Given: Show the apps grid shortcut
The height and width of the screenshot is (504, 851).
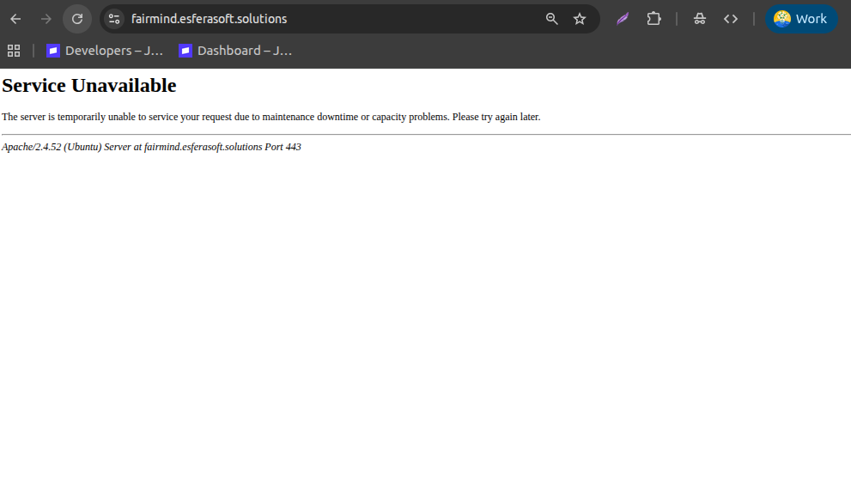Looking at the screenshot, I should 14,51.
